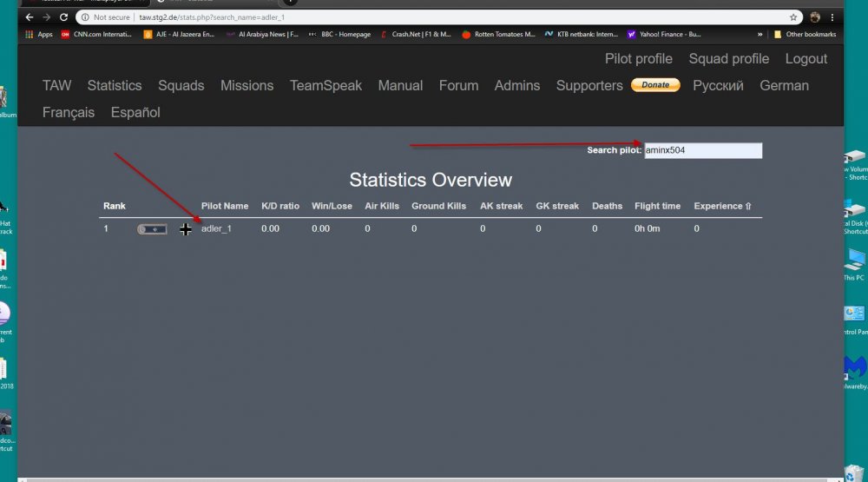Open Malwarebytes desktop icon
The image size is (868, 482).
[855, 372]
